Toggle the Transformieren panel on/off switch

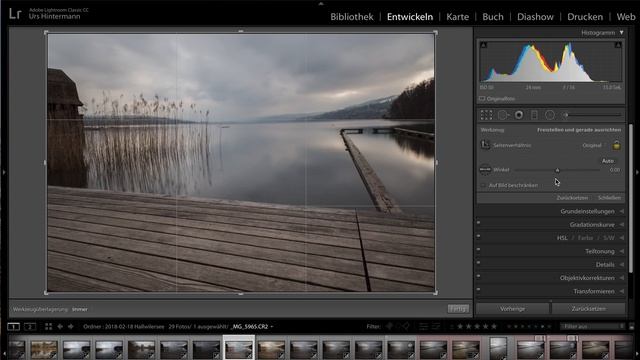pyautogui.click(x=478, y=289)
